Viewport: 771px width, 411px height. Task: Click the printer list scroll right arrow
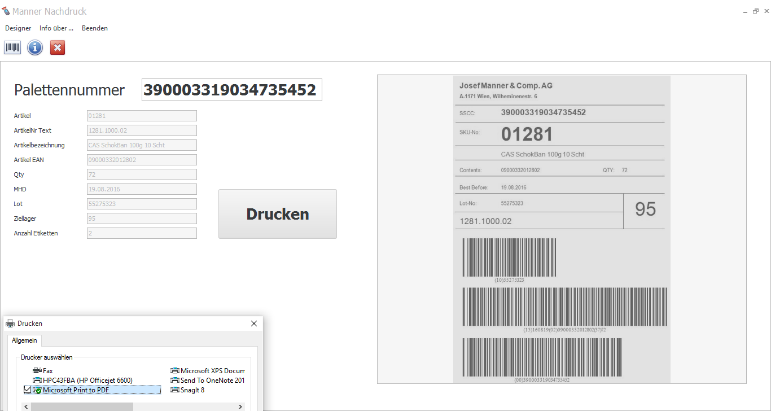(x=240, y=407)
